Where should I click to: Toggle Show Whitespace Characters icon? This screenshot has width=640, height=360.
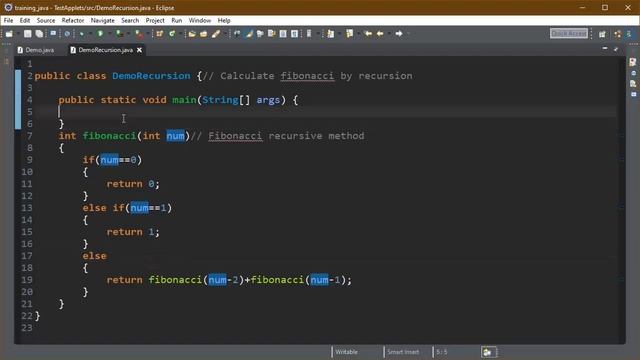(294, 33)
